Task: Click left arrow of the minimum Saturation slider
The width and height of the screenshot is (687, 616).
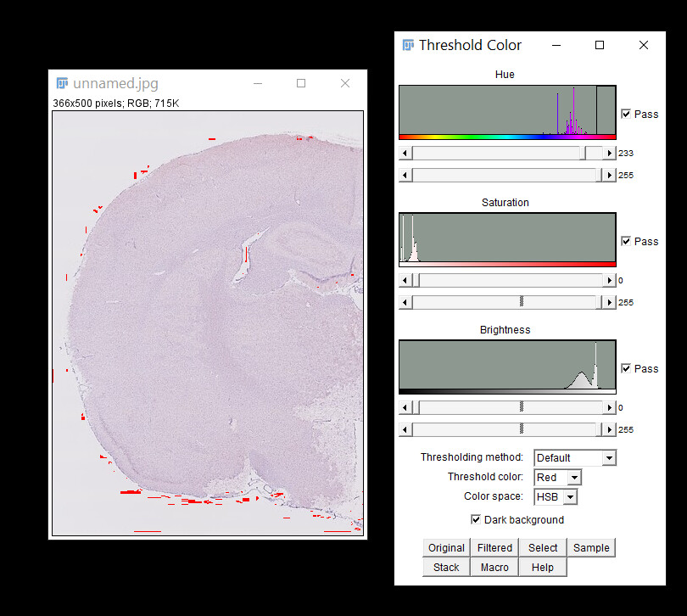Action: pos(405,281)
